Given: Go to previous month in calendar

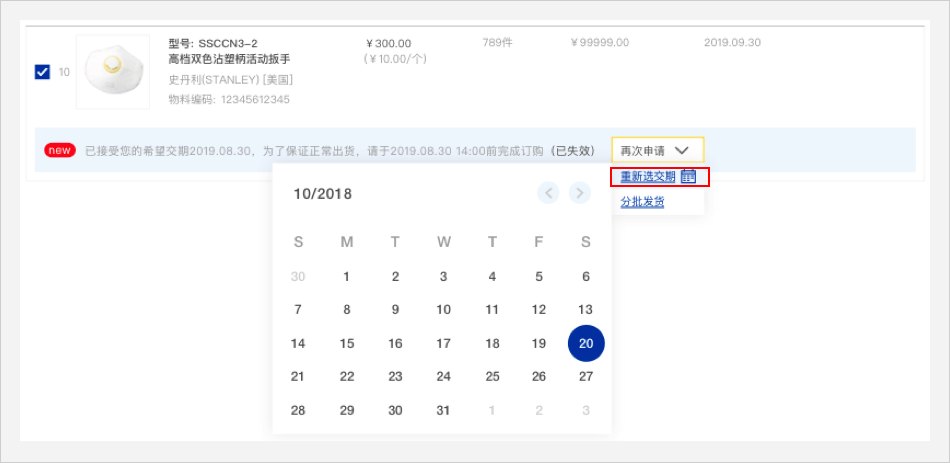Looking at the screenshot, I should pyautogui.click(x=548, y=193).
